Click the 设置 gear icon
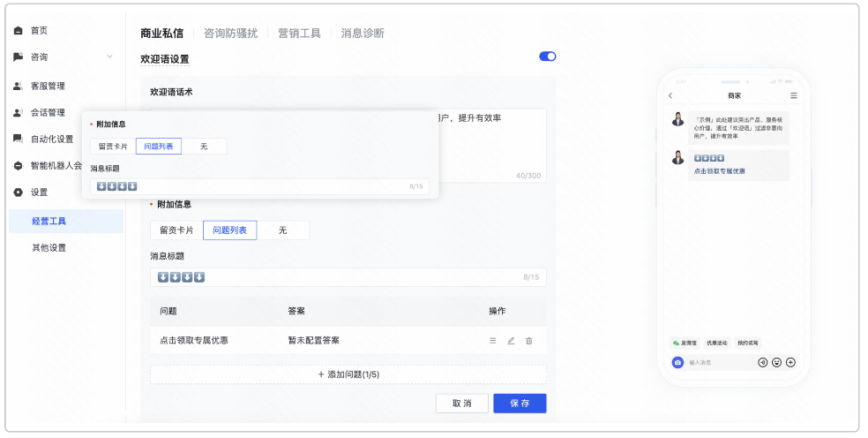 click(19, 193)
